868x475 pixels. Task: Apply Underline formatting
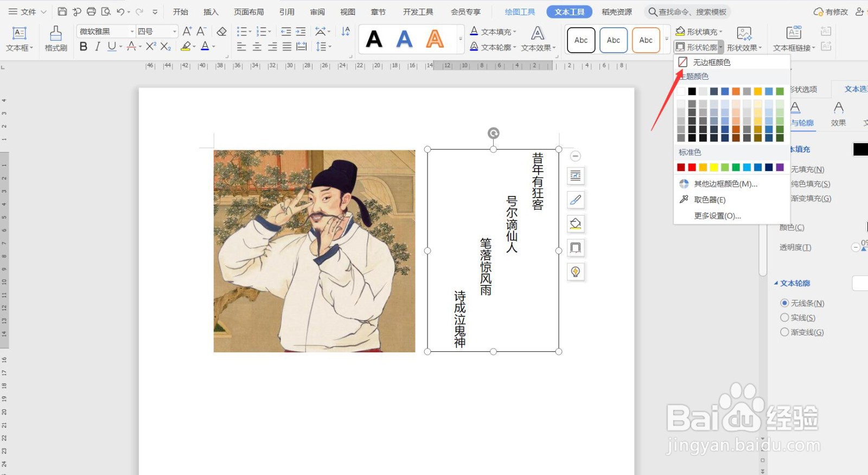(x=112, y=47)
